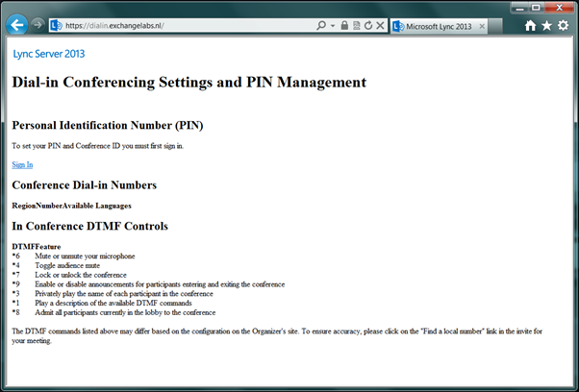The width and height of the screenshot is (579, 392).
Task: Click the Sign In link
Action: 22,165
